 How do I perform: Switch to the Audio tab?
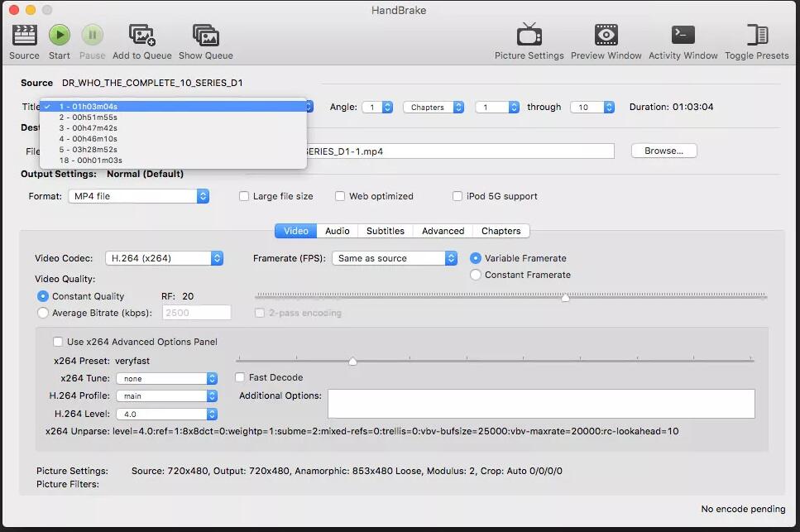338,231
